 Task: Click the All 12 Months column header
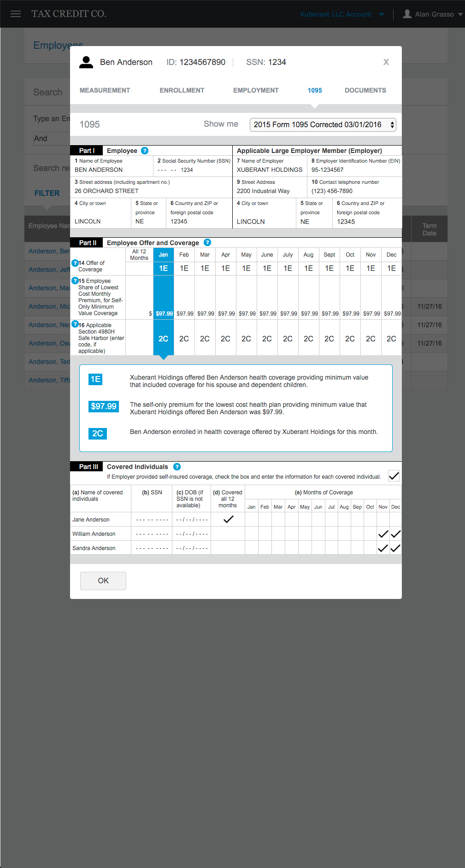coord(139,255)
